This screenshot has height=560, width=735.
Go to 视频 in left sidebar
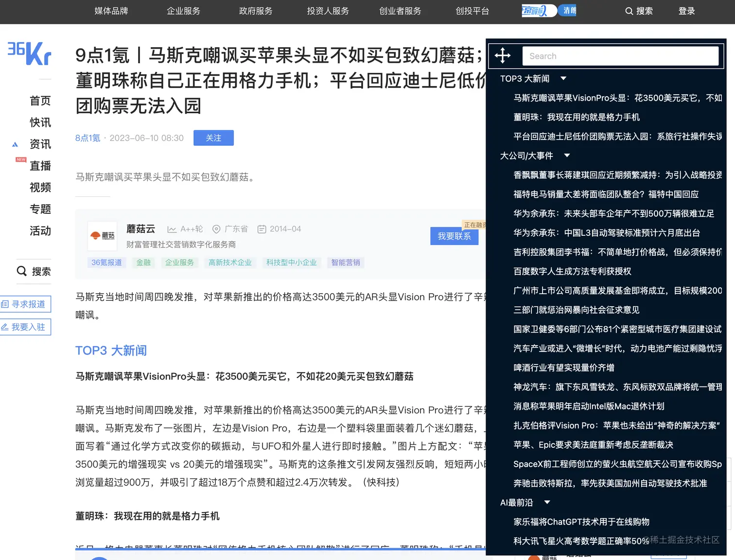(40, 187)
